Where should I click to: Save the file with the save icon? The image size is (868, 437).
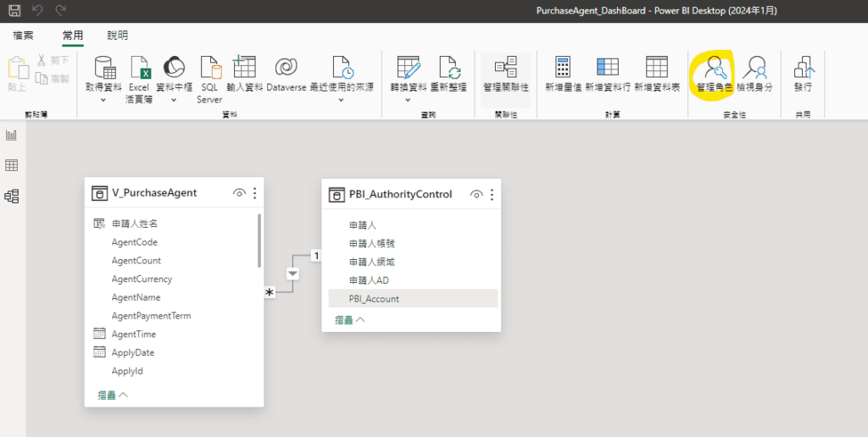pos(15,10)
